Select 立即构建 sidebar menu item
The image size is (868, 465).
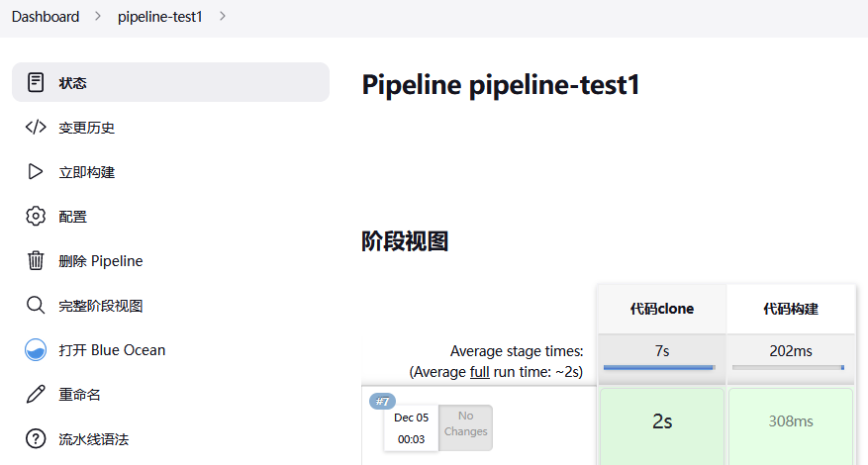coord(87,172)
